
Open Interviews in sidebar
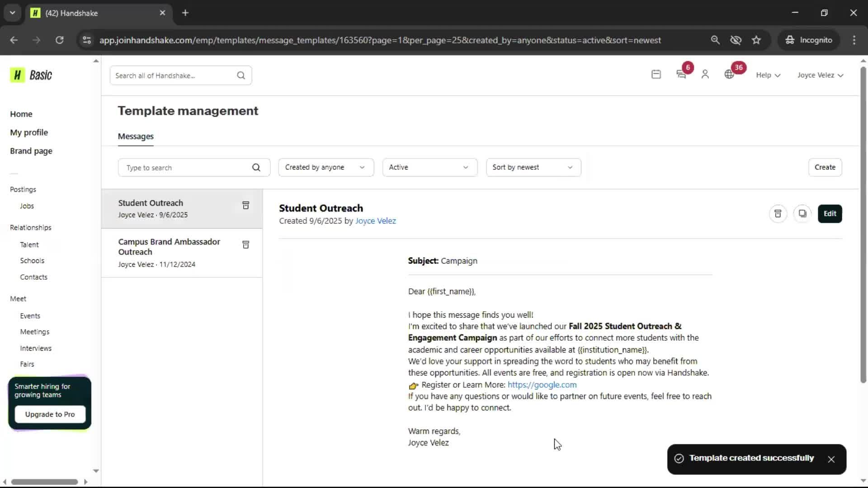(36, 348)
